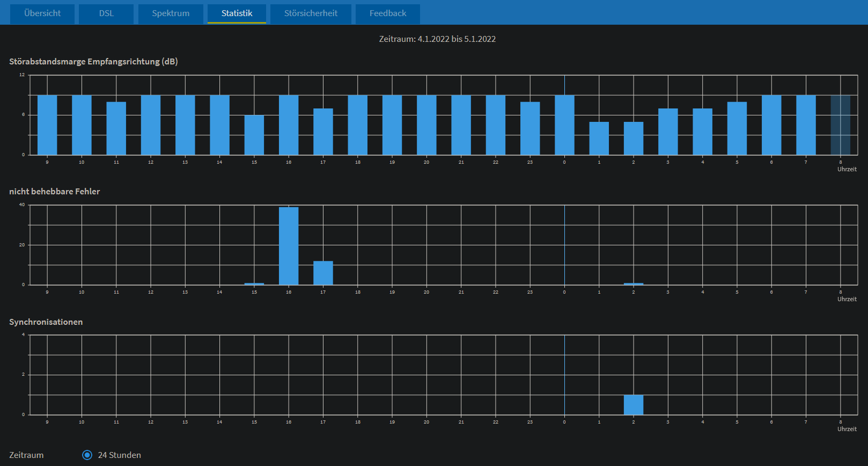Click the 'Synchronisationen' heading
The image size is (868, 466).
click(x=46, y=322)
